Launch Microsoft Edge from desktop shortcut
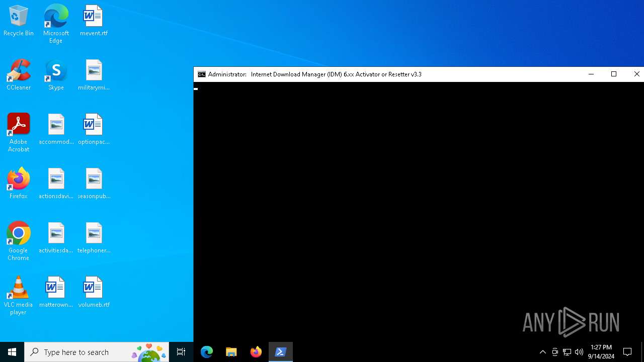 click(x=56, y=24)
